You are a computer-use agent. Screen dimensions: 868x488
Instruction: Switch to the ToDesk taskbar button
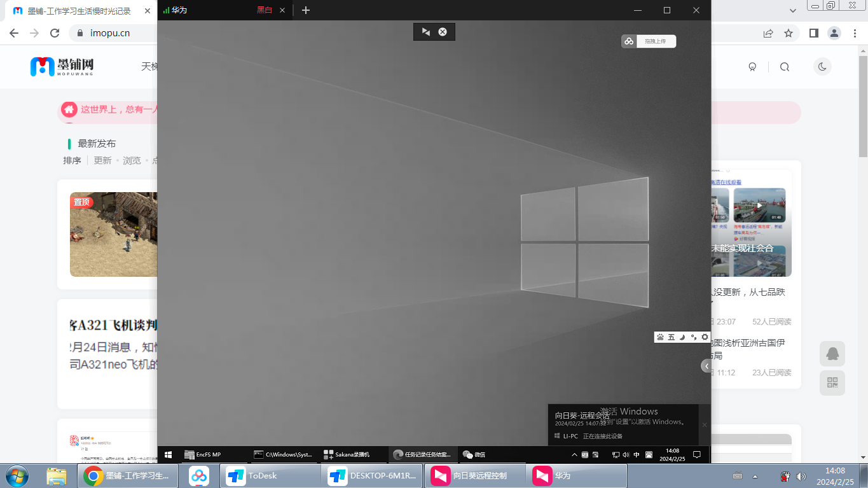[270, 476]
